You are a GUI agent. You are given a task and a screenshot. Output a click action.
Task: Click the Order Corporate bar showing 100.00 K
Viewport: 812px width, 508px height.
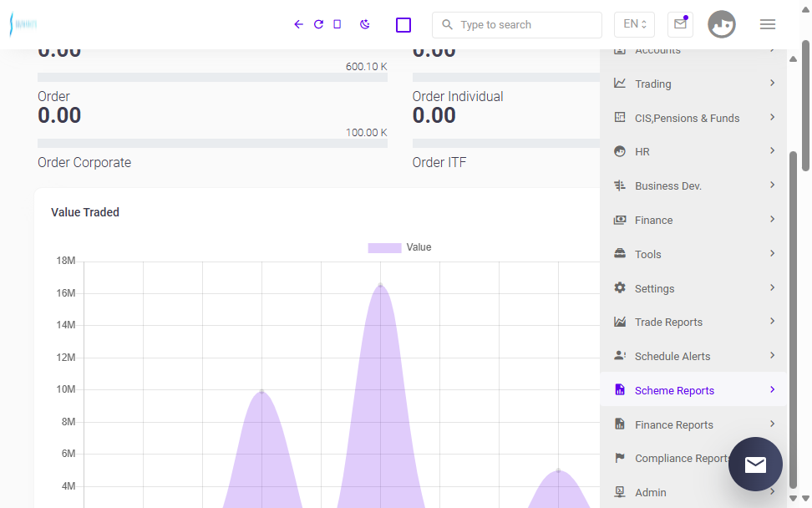click(x=212, y=143)
